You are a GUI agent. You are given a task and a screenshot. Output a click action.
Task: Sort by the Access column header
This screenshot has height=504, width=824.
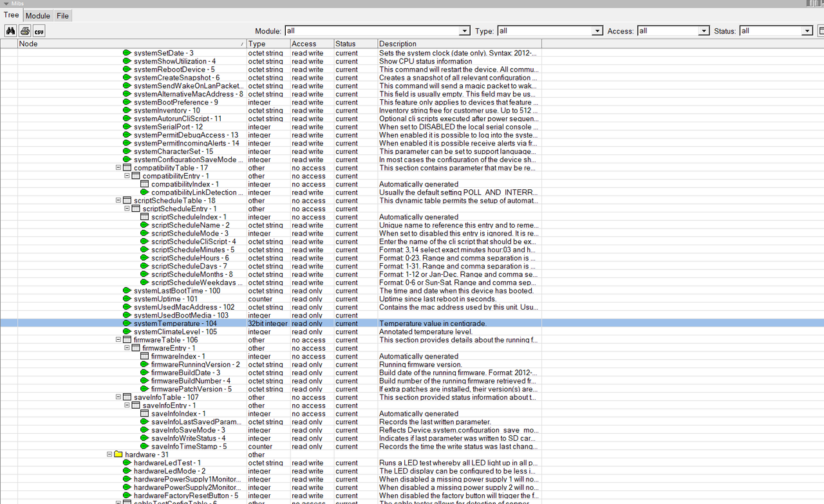click(312, 44)
